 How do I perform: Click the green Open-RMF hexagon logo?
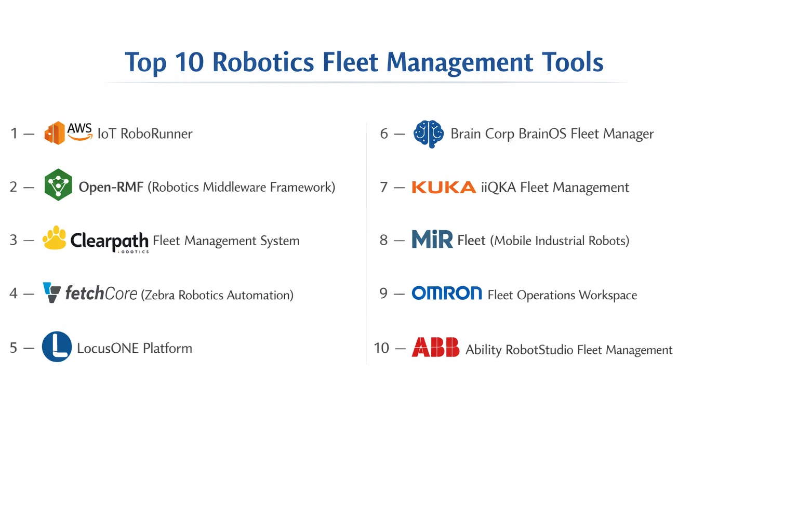click(58, 185)
